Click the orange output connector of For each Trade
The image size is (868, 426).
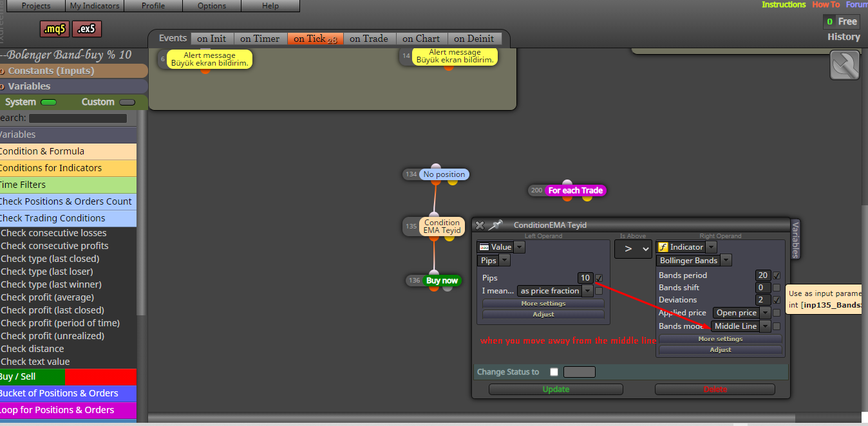tap(567, 198)
